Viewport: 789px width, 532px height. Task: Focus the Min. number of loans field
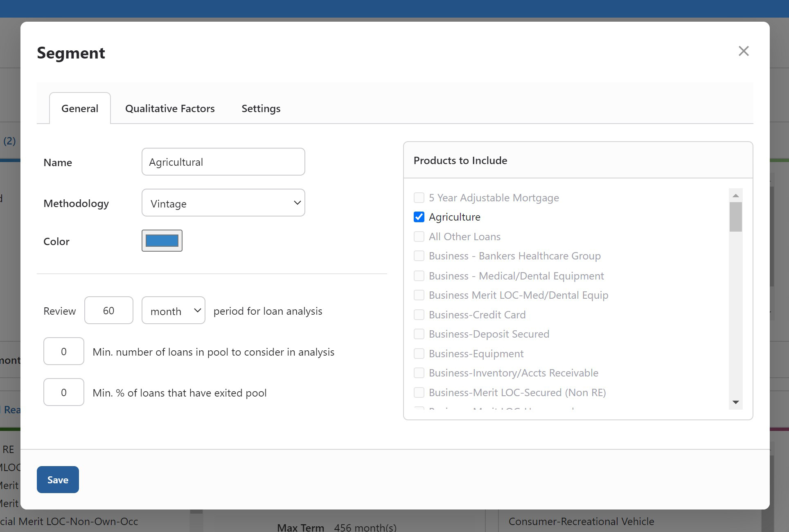click(x=63, y=352)
